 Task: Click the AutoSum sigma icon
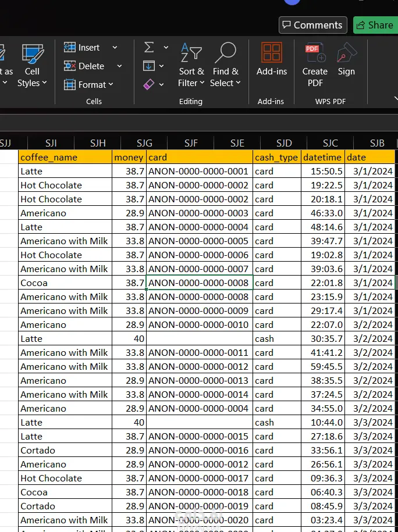point(149,47)
